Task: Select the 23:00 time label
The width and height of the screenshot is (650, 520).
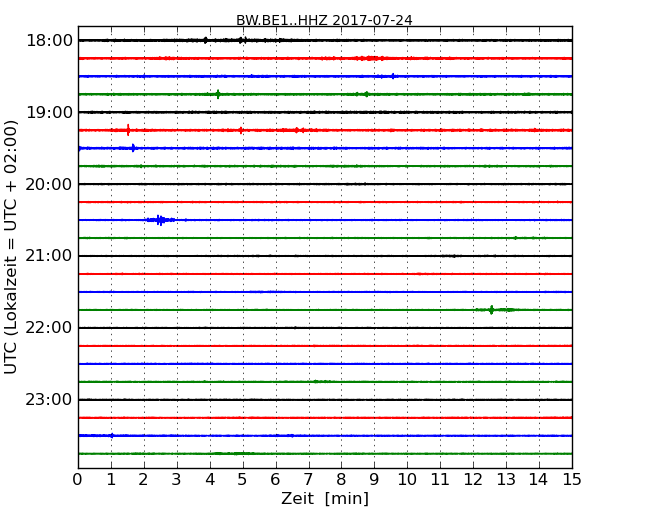Action: click(x=49, y=400)
